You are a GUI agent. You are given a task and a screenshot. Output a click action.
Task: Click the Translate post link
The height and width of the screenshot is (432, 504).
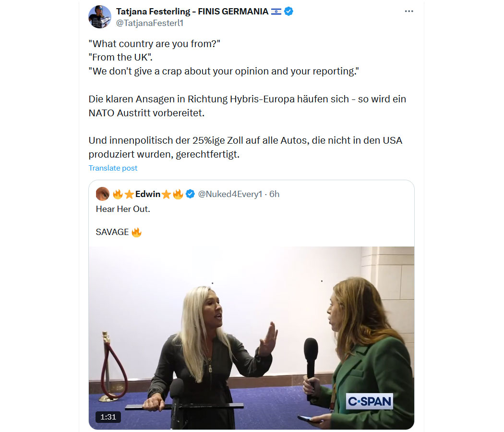[x=113, y=168]
